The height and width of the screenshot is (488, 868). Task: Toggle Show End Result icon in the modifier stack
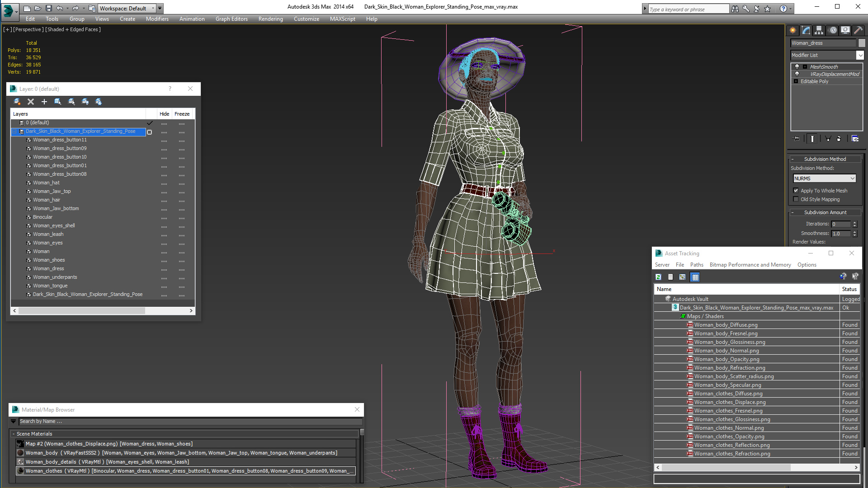pos(812,139)
